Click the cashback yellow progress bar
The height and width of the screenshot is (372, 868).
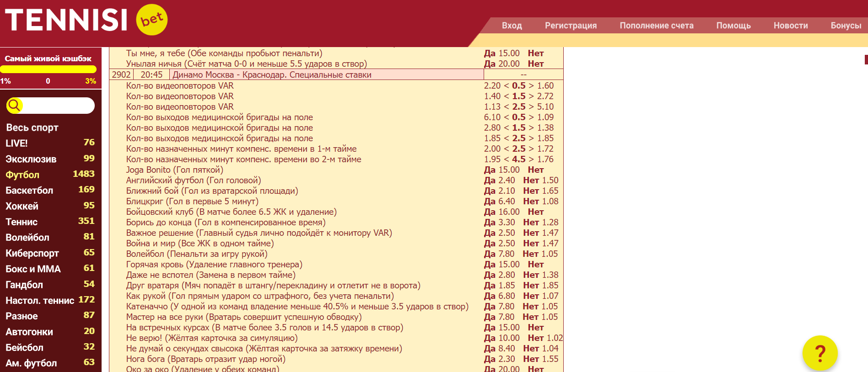[48, 69]
